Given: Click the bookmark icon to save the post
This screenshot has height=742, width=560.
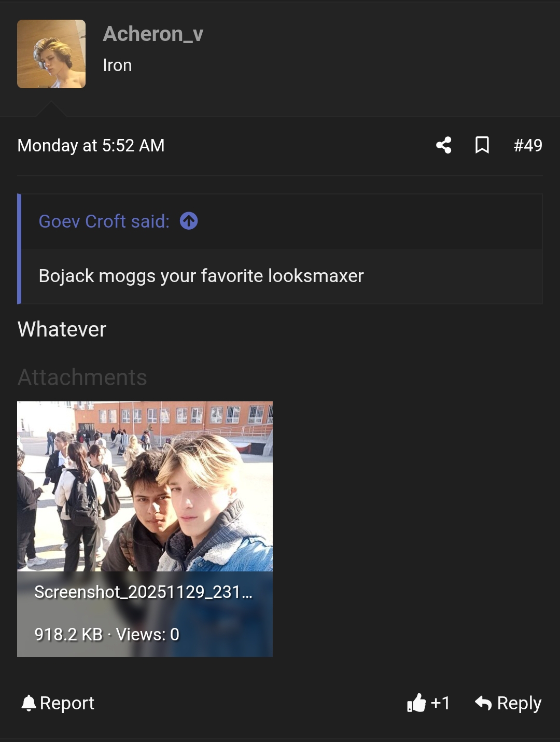Looking at the screenshot, I should point(482,146).
